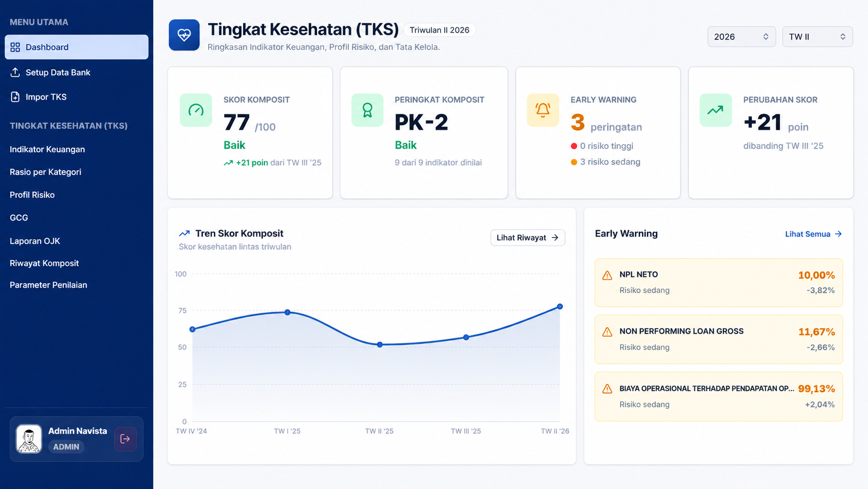
Task: Select GCG in sidebar
Action: 19,218
